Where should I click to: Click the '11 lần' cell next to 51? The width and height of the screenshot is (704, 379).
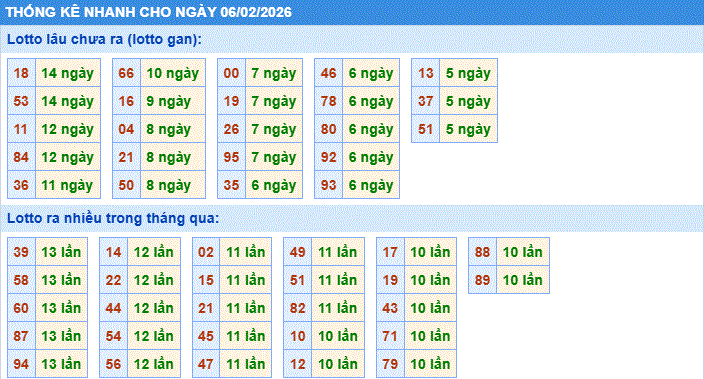[x=338, y=280]
